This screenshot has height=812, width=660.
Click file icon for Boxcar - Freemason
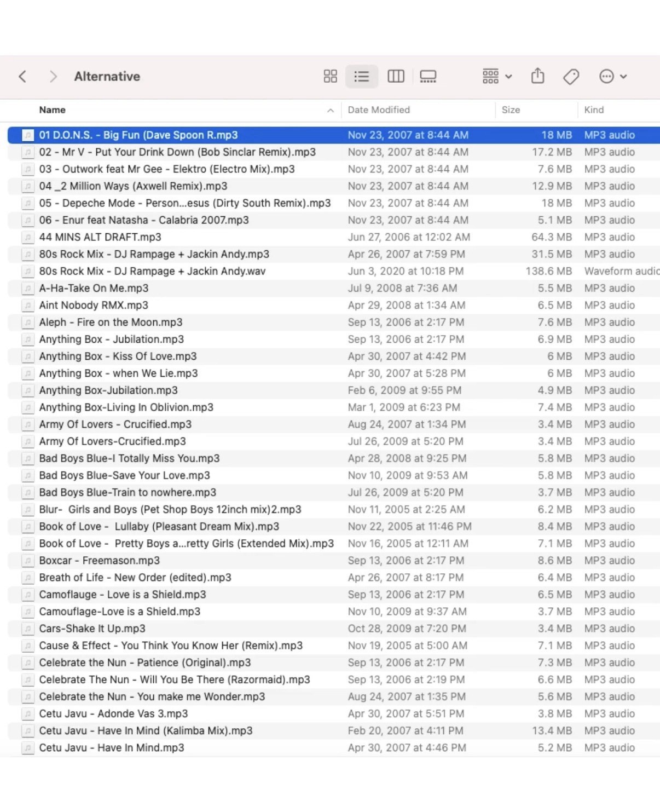(x=27, y=561)
